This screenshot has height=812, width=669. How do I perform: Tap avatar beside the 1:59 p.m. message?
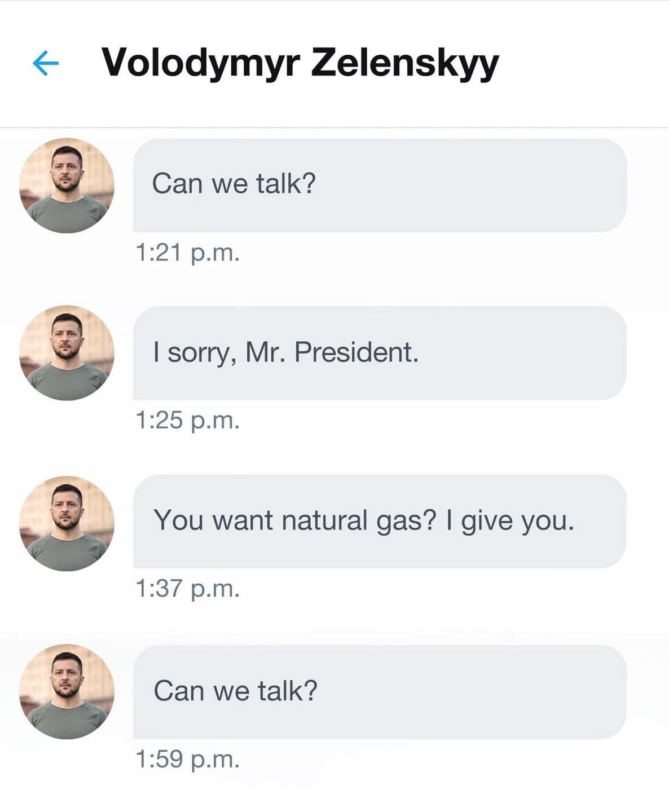[67, 691]
